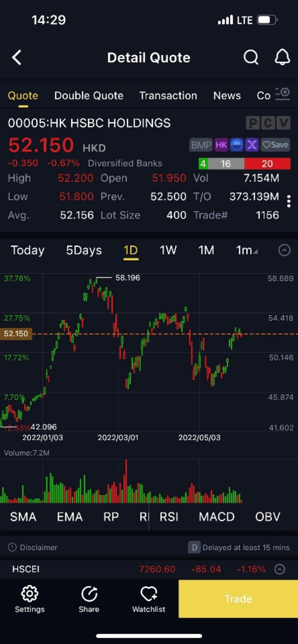The width and height of the screenshot is (298, 644).
Task: Switch to the Quote tab
Action: coord(23,96)
